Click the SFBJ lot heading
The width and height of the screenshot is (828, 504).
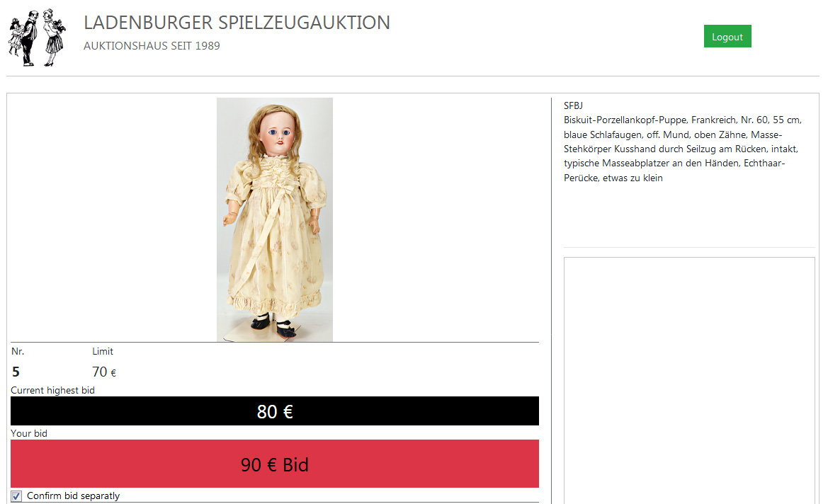pyautogui.click(x=573, y=105)
